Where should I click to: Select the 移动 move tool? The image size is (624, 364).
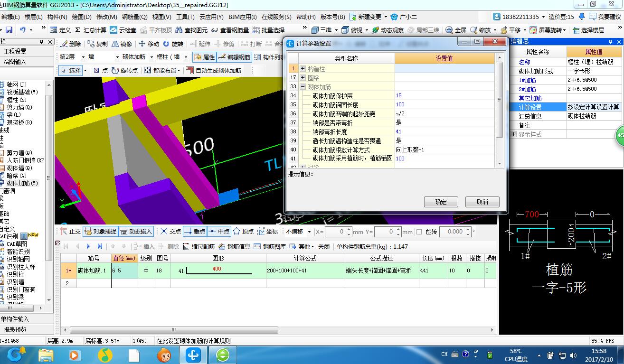point(149,44)
